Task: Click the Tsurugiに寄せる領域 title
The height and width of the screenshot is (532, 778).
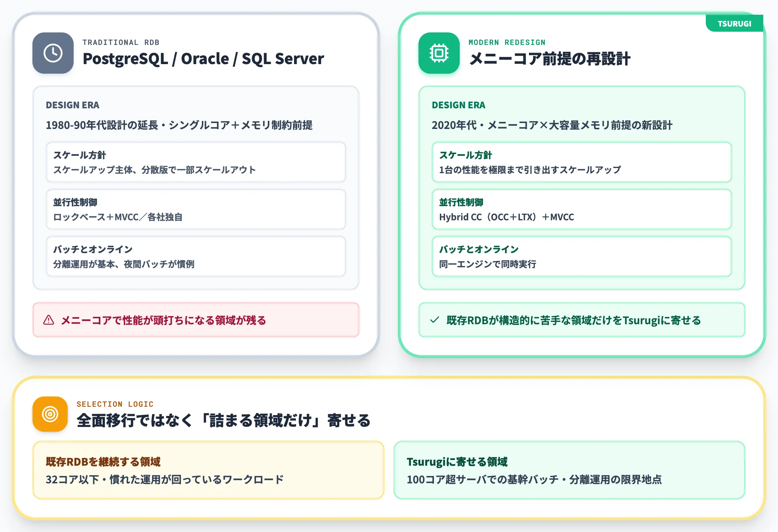Action: click(x=457, y=462)
